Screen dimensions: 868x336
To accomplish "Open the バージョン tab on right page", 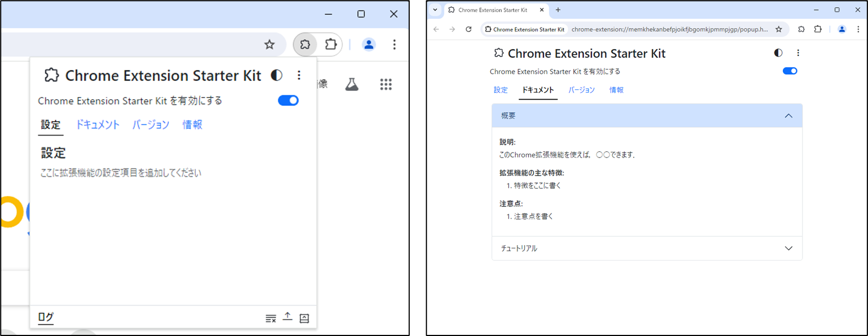I will click(581, 90).
